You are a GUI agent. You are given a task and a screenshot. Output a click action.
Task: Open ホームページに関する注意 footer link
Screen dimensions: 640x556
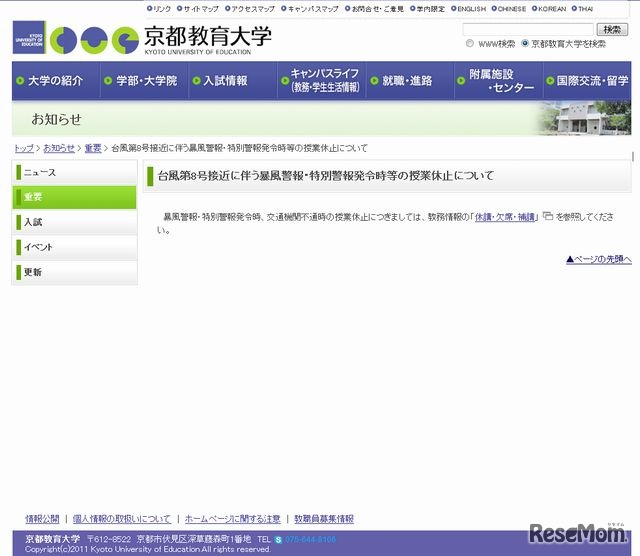233,519
